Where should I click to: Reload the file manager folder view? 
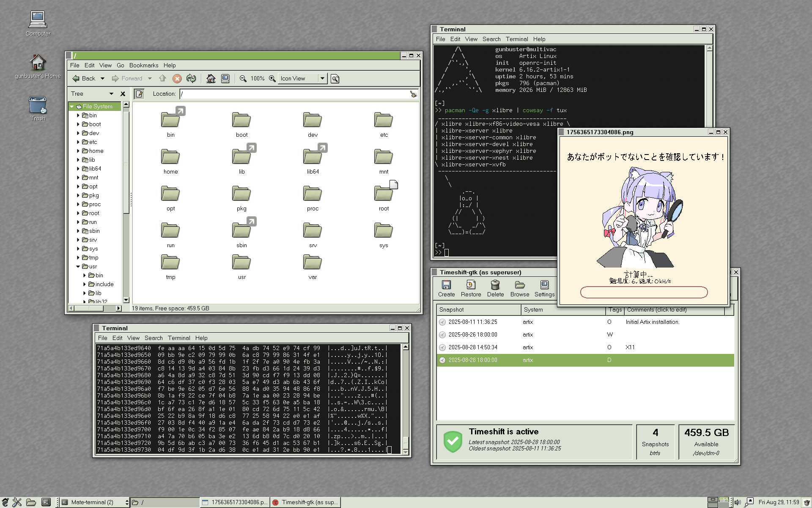tap(191, 78)
